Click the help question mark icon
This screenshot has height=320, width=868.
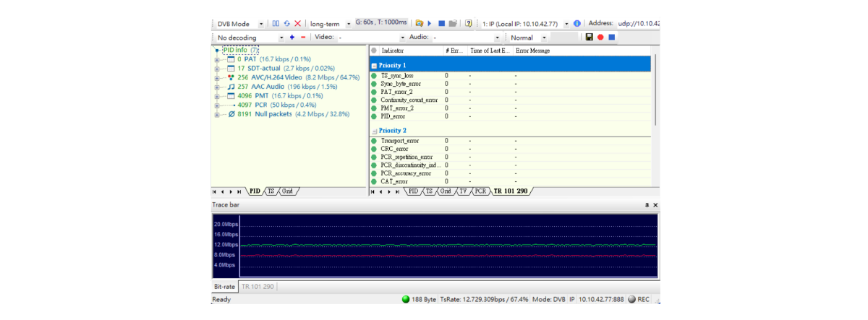click(x=469, y=24)
